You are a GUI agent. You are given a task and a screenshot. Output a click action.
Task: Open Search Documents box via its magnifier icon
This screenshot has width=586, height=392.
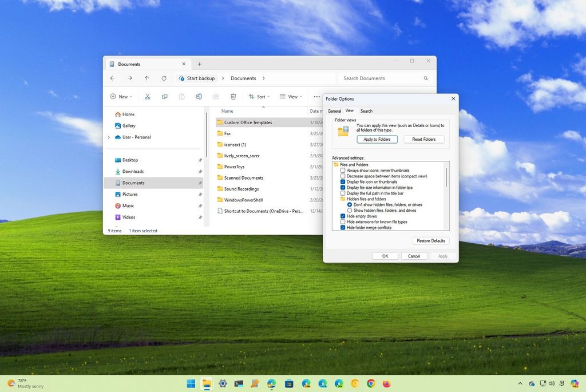(x=426, y=78)
